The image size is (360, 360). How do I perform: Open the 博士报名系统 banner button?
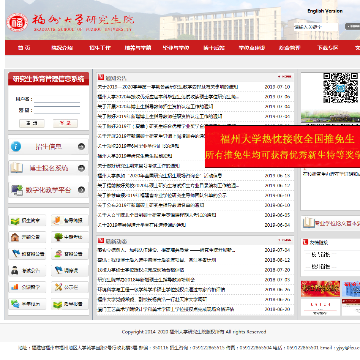click(48, 168)
